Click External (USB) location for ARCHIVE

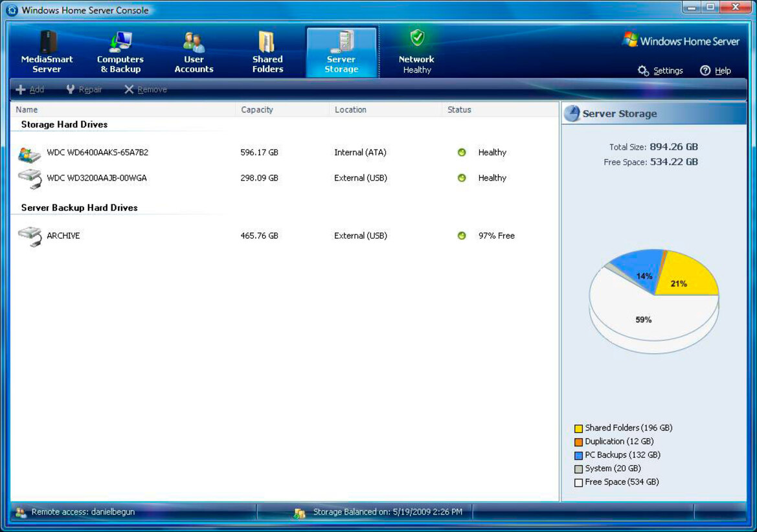[x=361, y=236]
